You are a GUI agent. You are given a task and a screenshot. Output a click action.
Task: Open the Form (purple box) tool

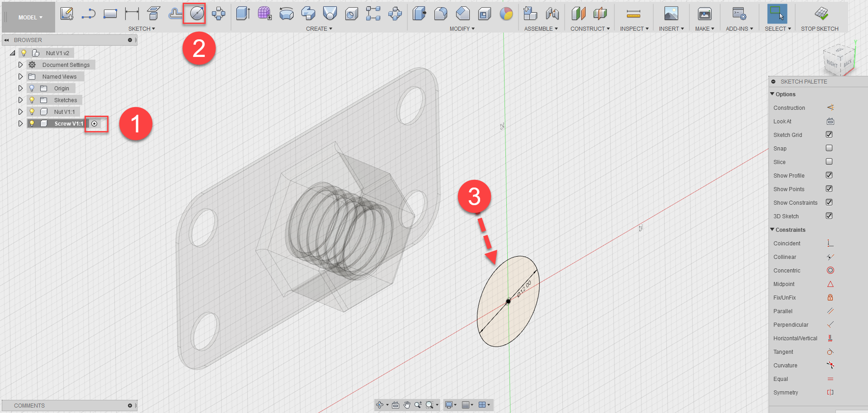click(x=264, y=13)
